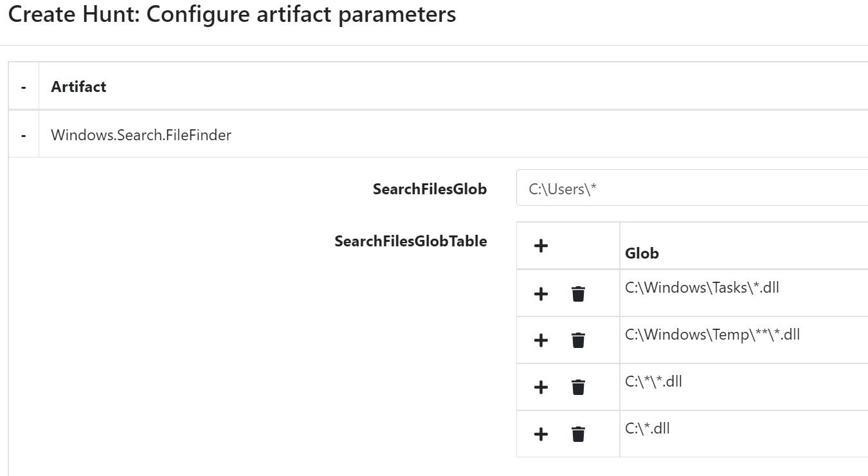Screen dimensions: 868x476
Task: Edit the C:\*.dll glob cell
Action: [x=744, y=434]
